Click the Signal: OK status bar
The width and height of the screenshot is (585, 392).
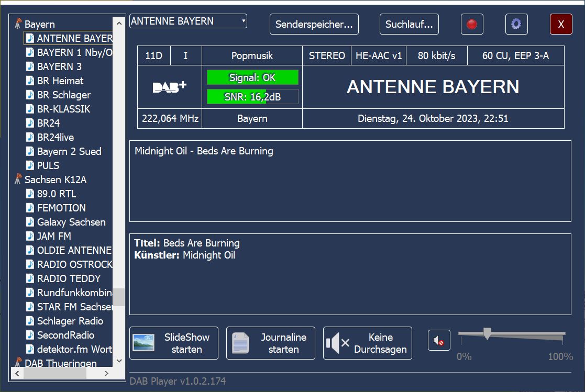[x=252, y=77]
